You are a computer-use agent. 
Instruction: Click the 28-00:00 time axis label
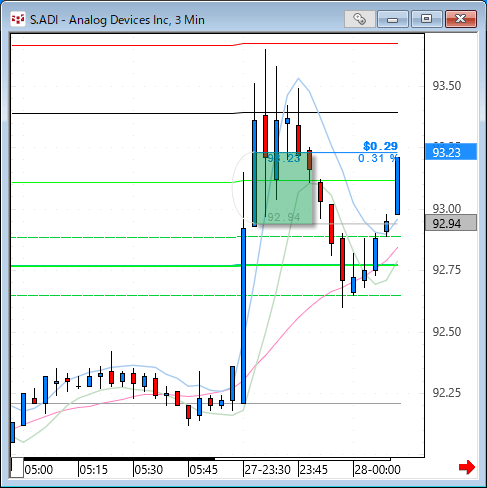[377, 470]
